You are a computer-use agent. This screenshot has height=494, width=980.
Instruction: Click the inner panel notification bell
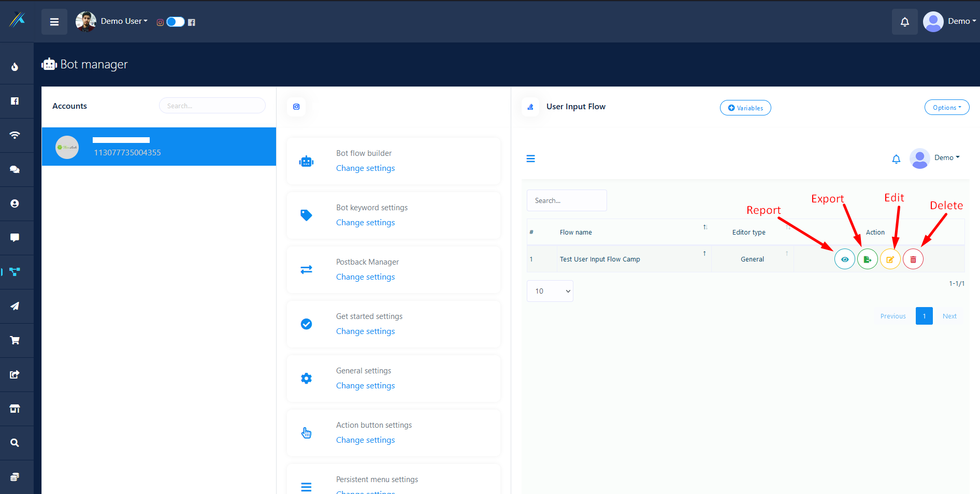(897, 159)
